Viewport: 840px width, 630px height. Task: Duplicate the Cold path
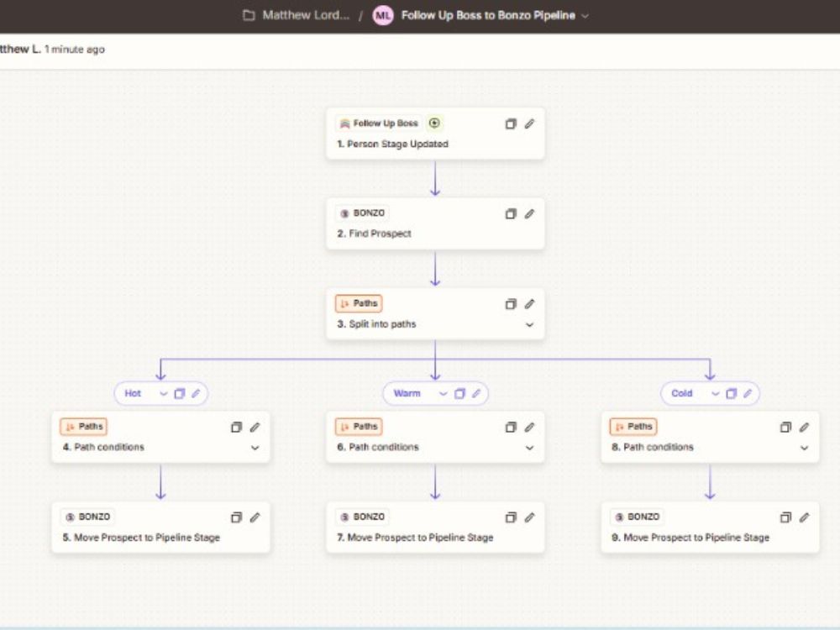coord(732,394)
